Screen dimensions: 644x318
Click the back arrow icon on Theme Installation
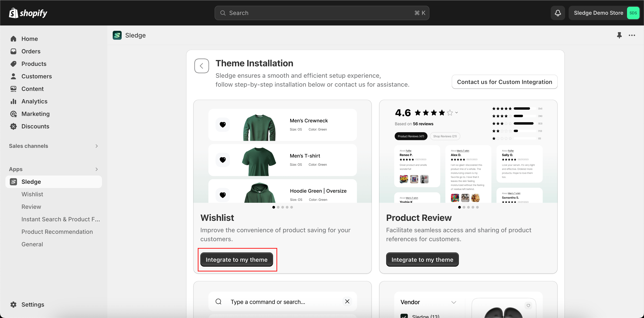pos(201,66)
